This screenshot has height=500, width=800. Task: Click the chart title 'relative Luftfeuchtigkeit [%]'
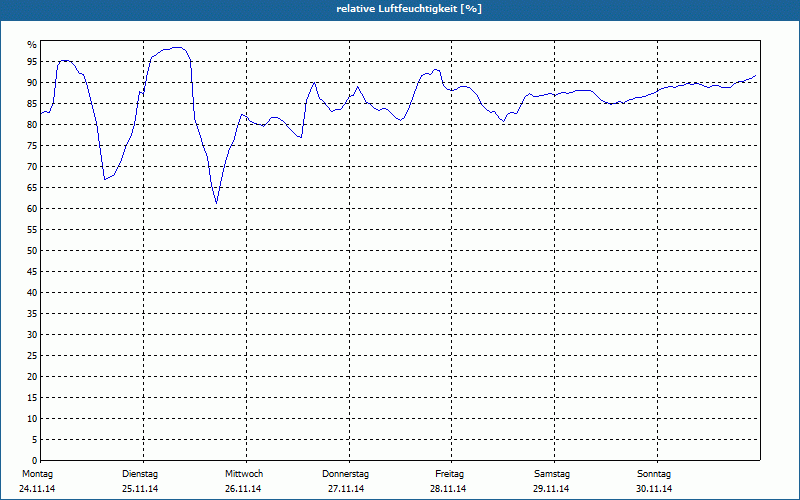click(409, 9)
